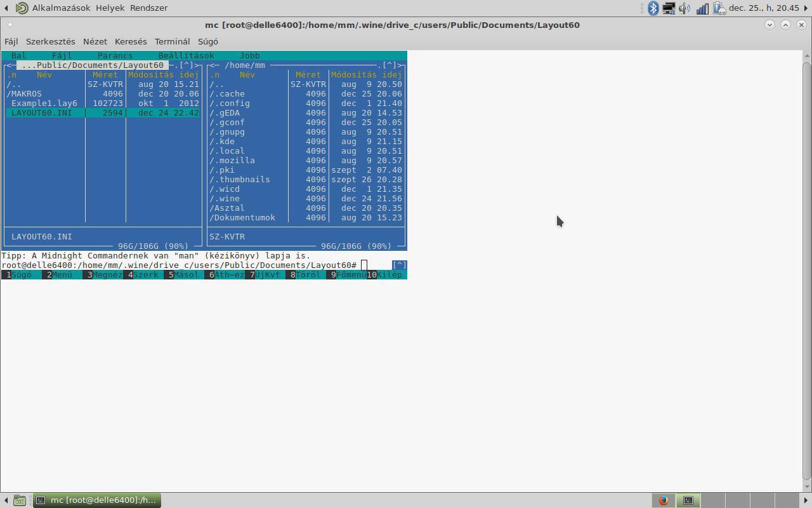Select /Asztal directory in right panel
Screen dimensions: 812x508
click(306, 208)
